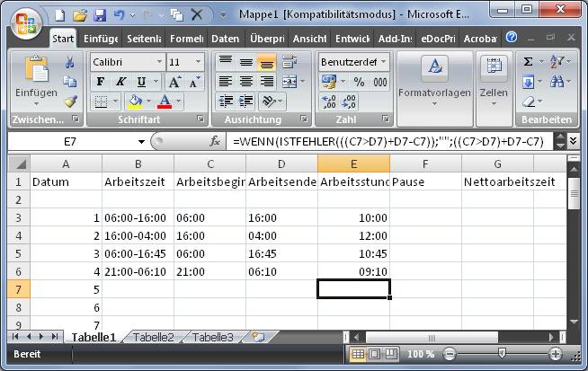Click the Name Box showing E7
The width and height of the screenshot is (588, 371).
tap(70, 142)
